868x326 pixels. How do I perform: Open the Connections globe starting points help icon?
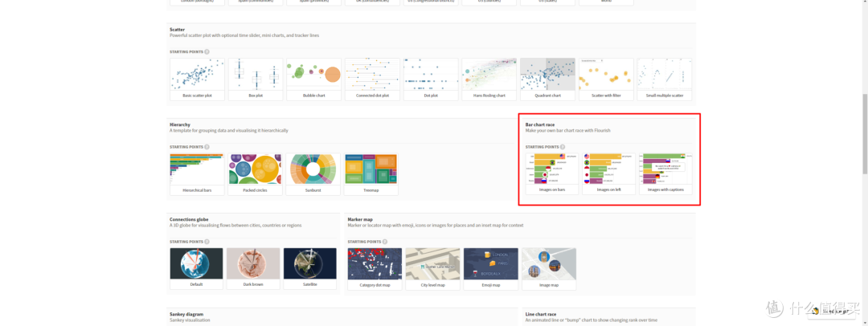click(207, 242)
